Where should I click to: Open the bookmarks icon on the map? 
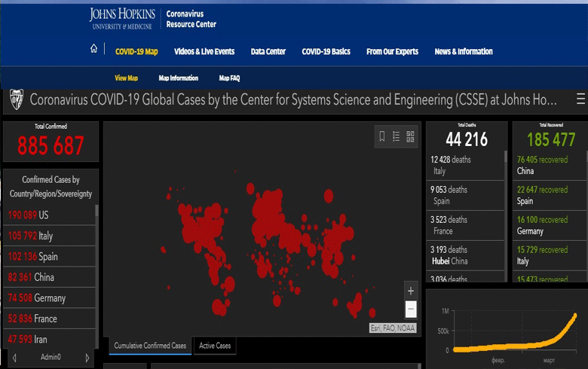point(382,136)
